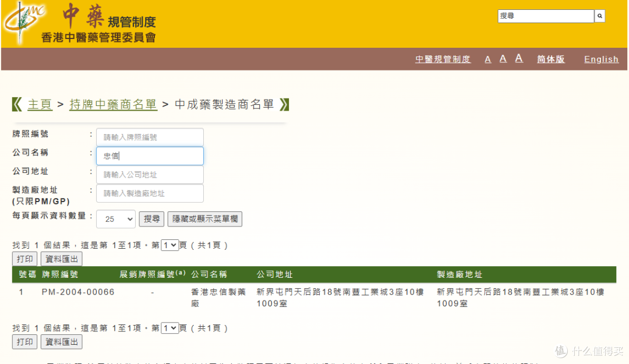
Task: Click the 公司名稱 column header
Action: pos(209,274)
